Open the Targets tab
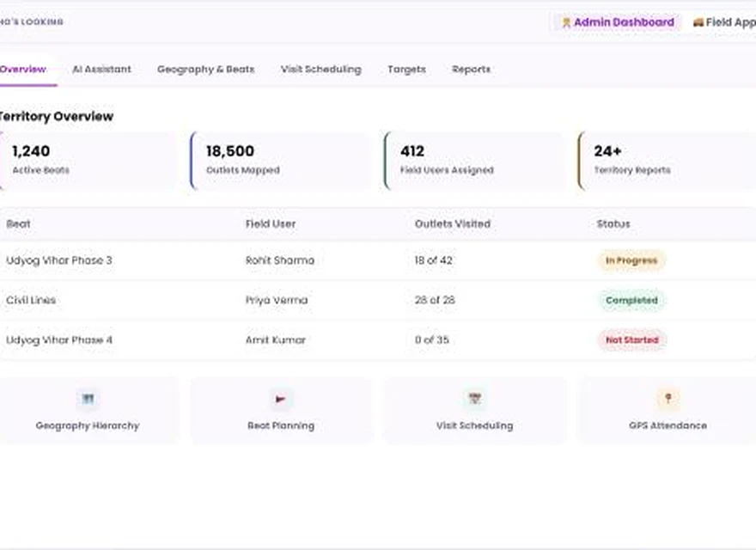 coord(406,70)
